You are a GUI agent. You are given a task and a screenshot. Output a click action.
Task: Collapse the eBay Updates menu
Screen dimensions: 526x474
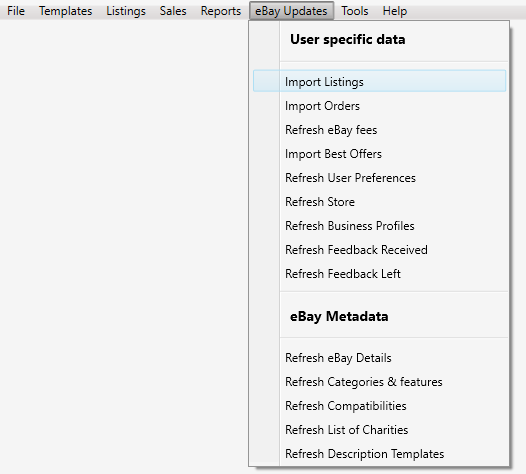pos(291,11)
